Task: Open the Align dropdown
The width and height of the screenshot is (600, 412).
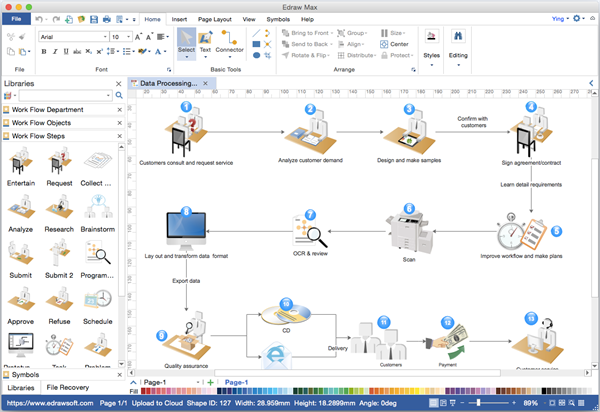Action: [x=351, y=44]
